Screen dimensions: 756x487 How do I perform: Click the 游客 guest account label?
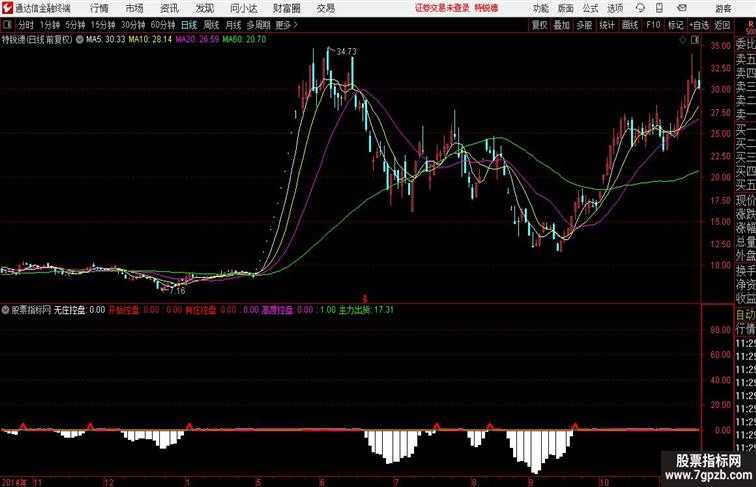click(723, 8)
